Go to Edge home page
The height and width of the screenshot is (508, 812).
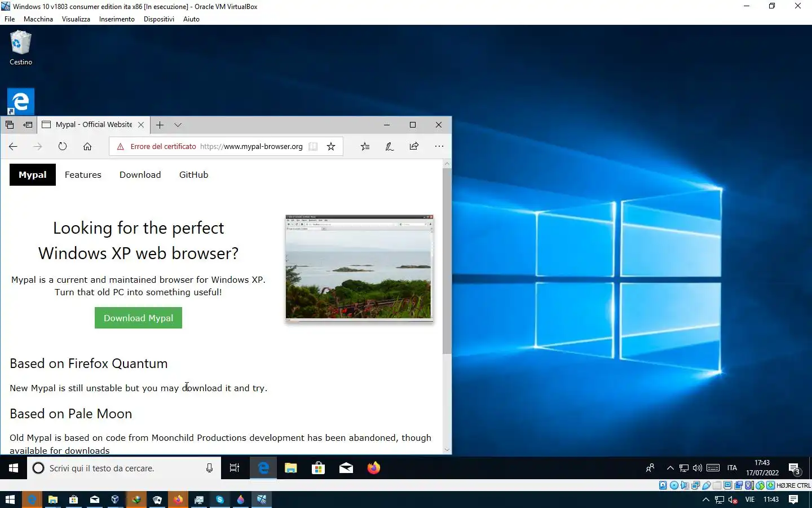pyautogui.click(x=87, y=146)
